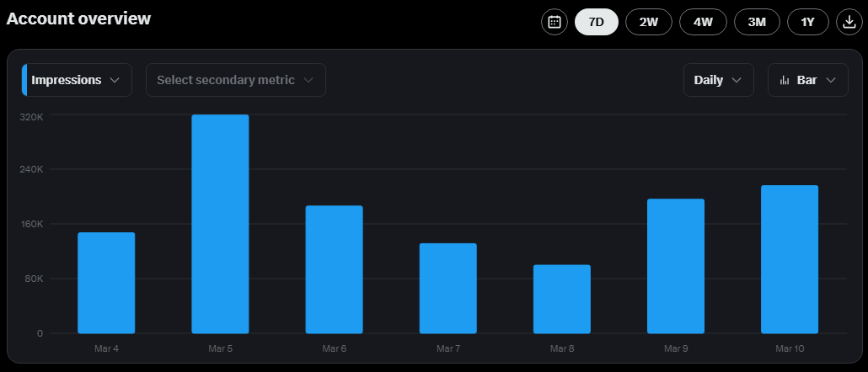The image size is (868, 372).
Task: Switch to the 2W time range
Action: click(649, 22)
